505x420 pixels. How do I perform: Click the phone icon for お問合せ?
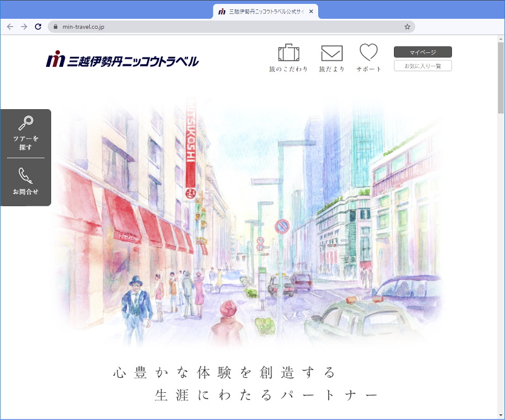26,175
